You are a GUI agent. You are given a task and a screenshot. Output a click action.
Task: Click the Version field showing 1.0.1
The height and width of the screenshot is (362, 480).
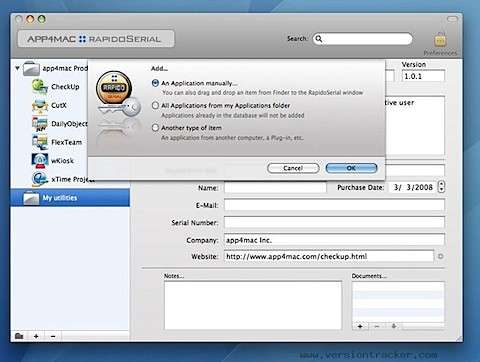[x=423, y=76]
